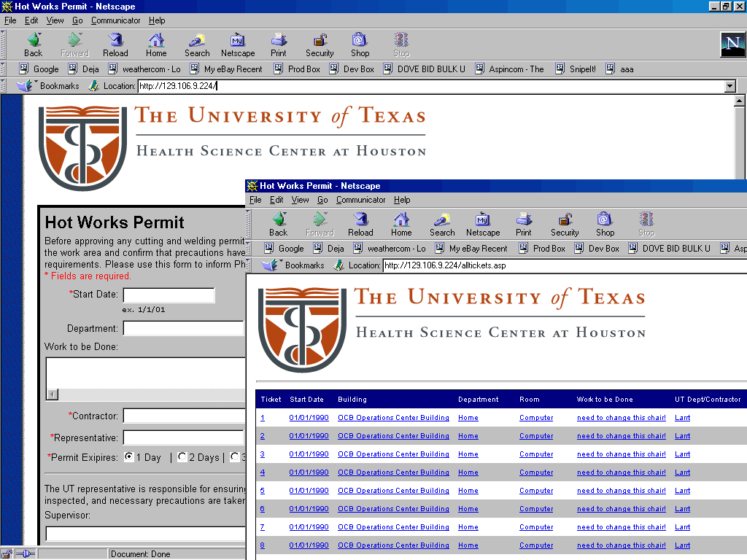Screen dimensions: 747x560
Task: Select the 1 Day permit expiration radio
Action: coord(129,457)
